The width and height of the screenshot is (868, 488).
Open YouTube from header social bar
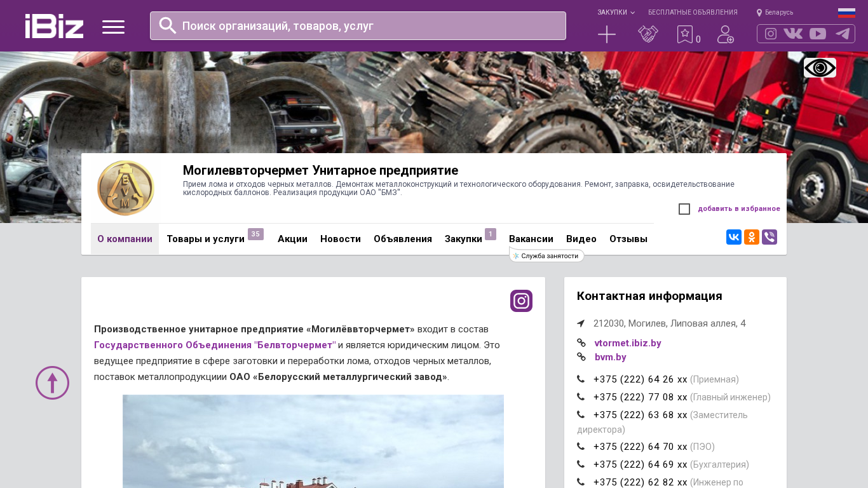click(818, 34)
